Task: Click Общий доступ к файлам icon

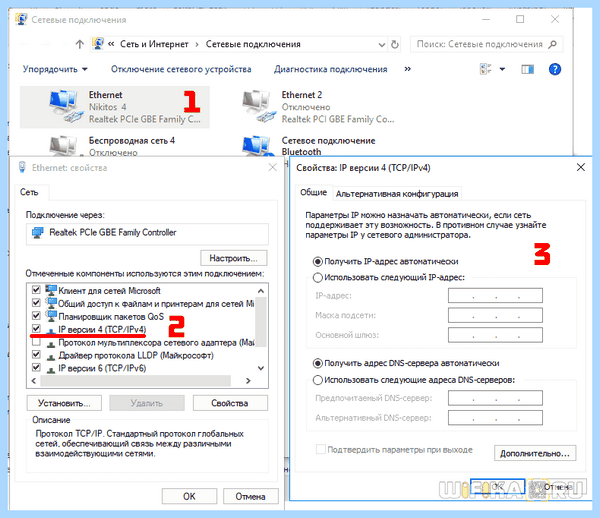Action: [x=51, y=303]
